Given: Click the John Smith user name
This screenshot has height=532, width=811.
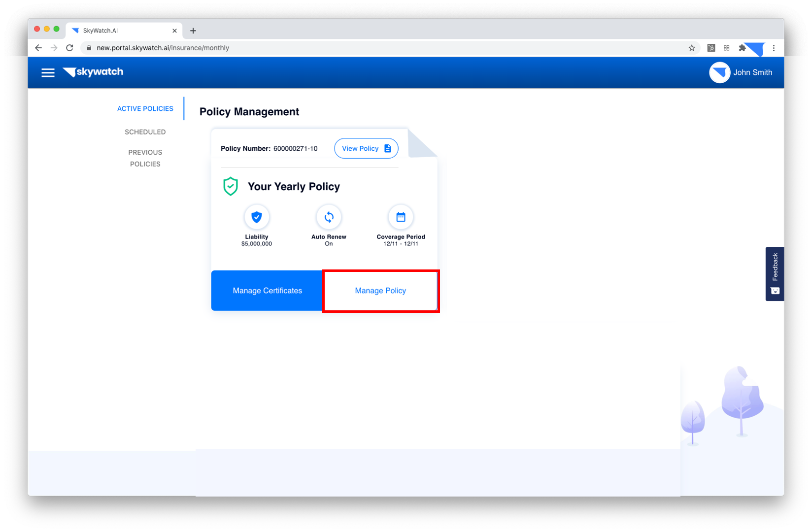Looking at the screenshot, I should tap(752, 72).
